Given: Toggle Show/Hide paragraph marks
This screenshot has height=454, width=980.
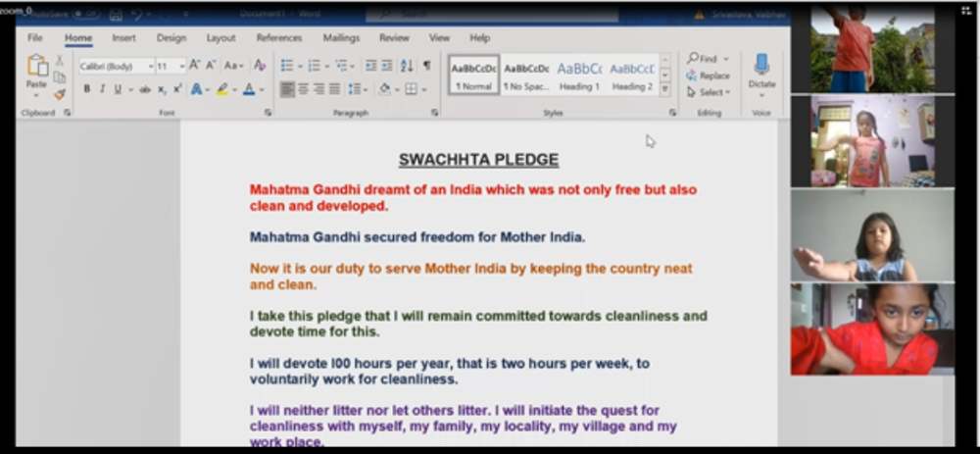Looking at the screenshot, I should point(427,65).
